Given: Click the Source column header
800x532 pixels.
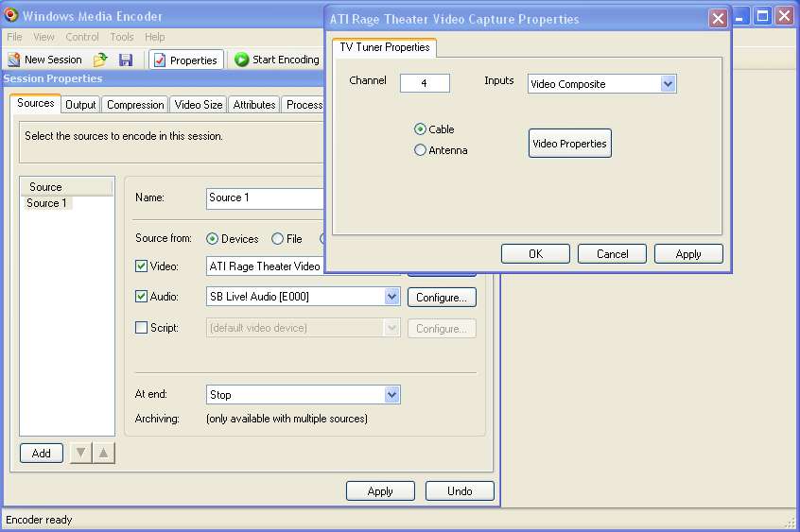Looking at the screenshot, I should [67, 187].
